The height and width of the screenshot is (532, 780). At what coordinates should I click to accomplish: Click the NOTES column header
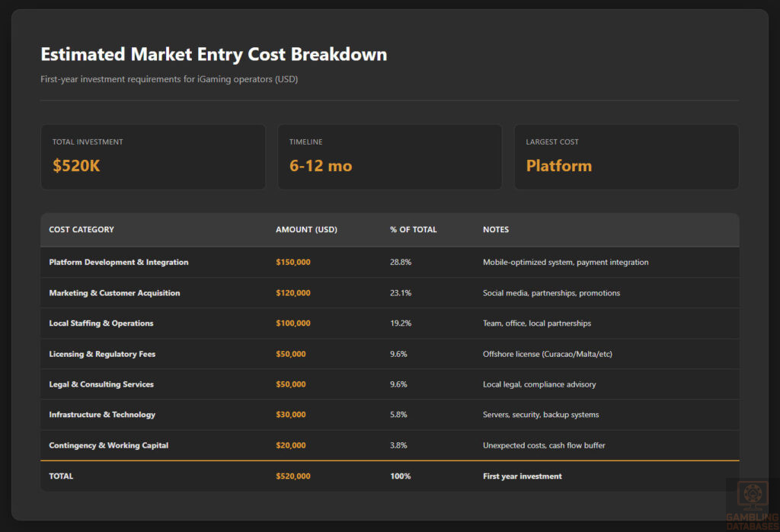[496, 229]
